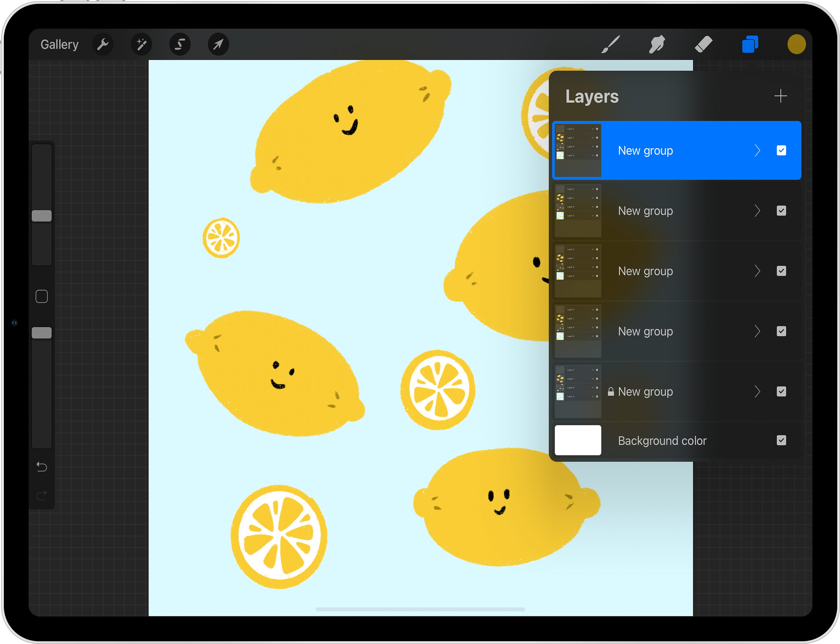Image resolution: width=840 pixels, height=644 pixels.
Task: Tap the undo arrow in sidebar
Action: [x=42, y=467]
